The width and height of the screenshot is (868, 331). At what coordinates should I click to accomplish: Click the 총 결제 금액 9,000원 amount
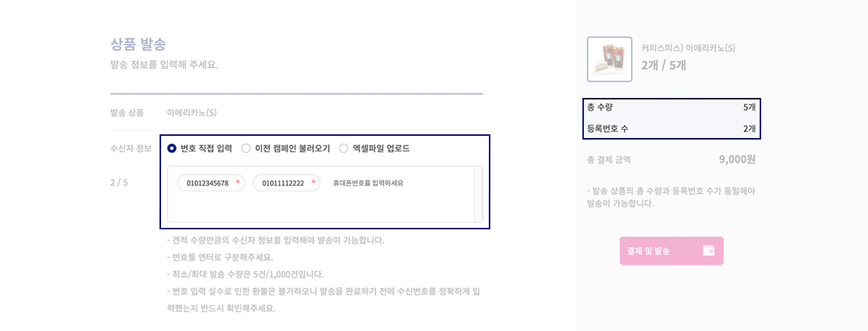[737, 160]
